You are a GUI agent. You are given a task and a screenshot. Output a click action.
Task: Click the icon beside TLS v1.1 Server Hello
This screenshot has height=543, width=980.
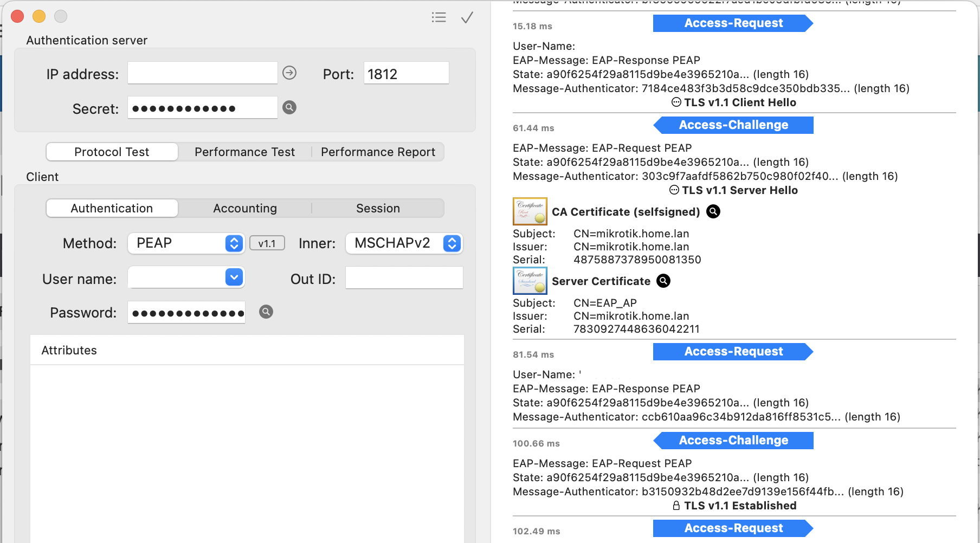(674, 190)
